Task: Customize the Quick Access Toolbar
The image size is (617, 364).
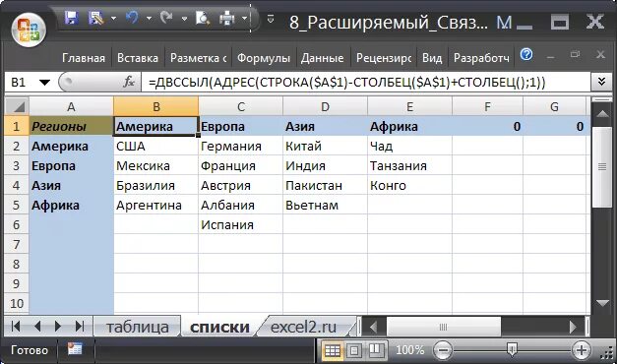Action: click(271, 18)
